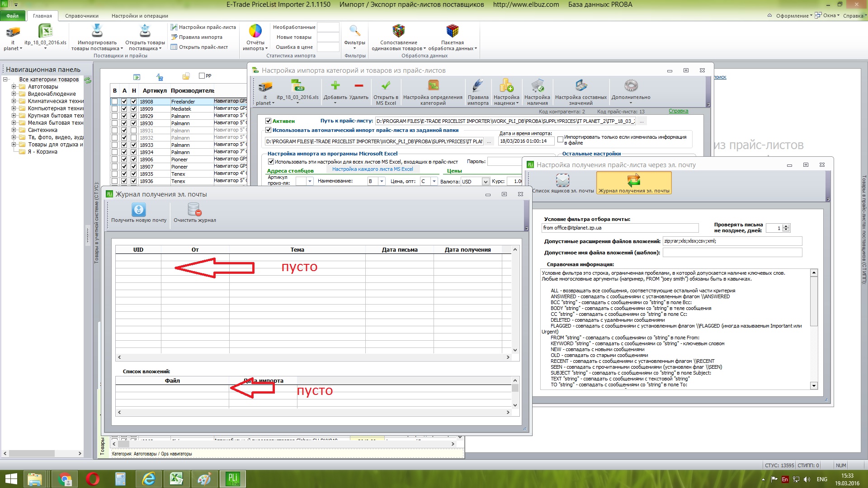Open 'Настройка определения категорий' icon
This screenshot has height=488, width=868.
[433, 86]
